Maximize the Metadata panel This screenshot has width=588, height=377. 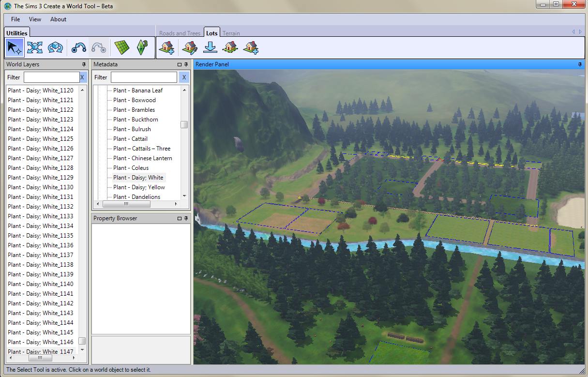(179, 64)
